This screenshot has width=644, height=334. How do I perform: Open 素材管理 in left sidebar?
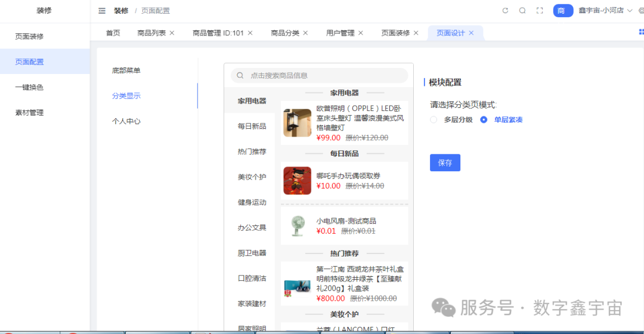[45, 113]
